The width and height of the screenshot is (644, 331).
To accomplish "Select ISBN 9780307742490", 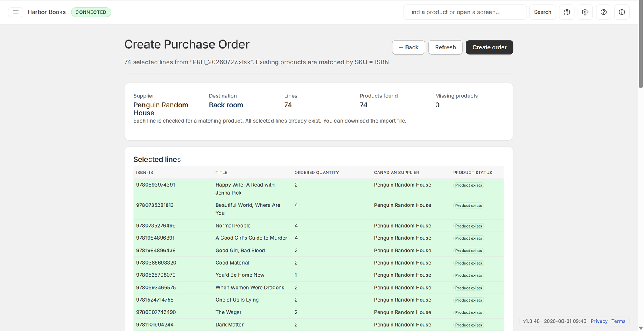I will click(156, 312).
